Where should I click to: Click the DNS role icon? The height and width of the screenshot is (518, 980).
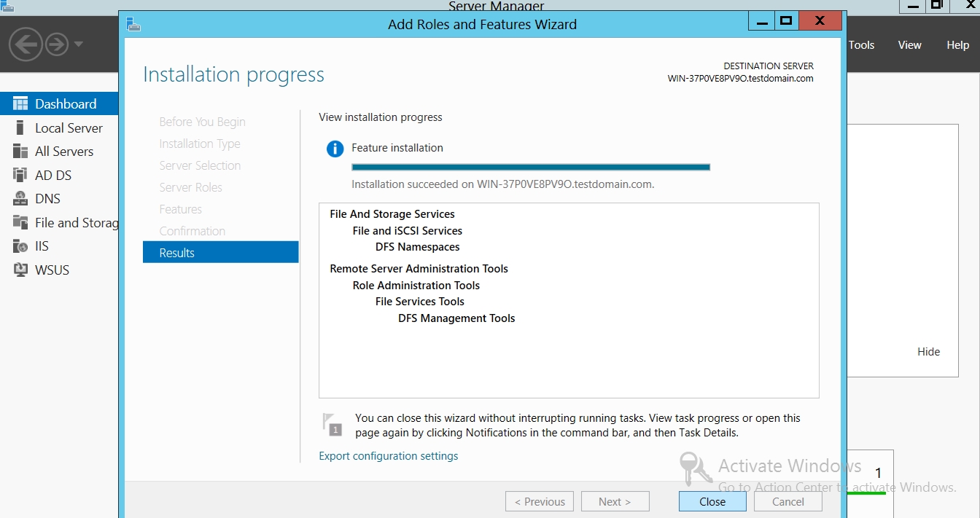[x=20, y=199]
